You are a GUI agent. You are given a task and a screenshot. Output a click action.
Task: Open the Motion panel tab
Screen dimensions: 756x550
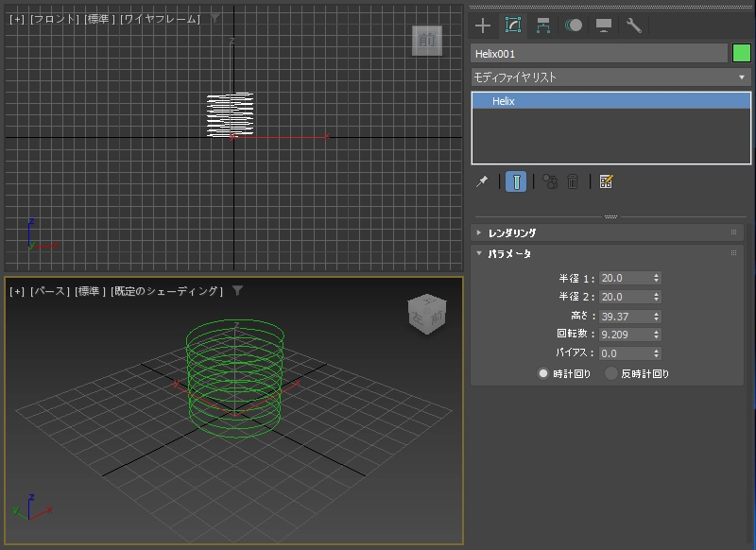[574, 26]
